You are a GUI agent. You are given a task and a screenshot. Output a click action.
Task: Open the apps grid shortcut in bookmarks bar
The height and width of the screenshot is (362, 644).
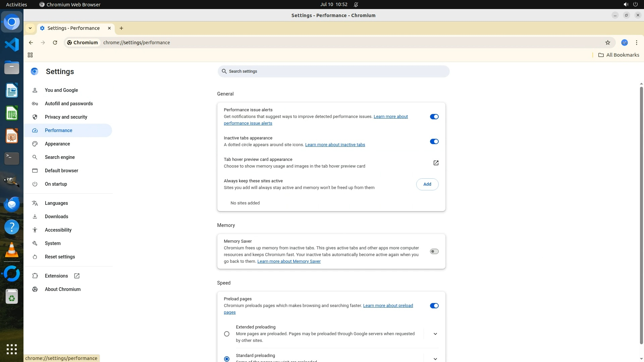click(30, 55)
